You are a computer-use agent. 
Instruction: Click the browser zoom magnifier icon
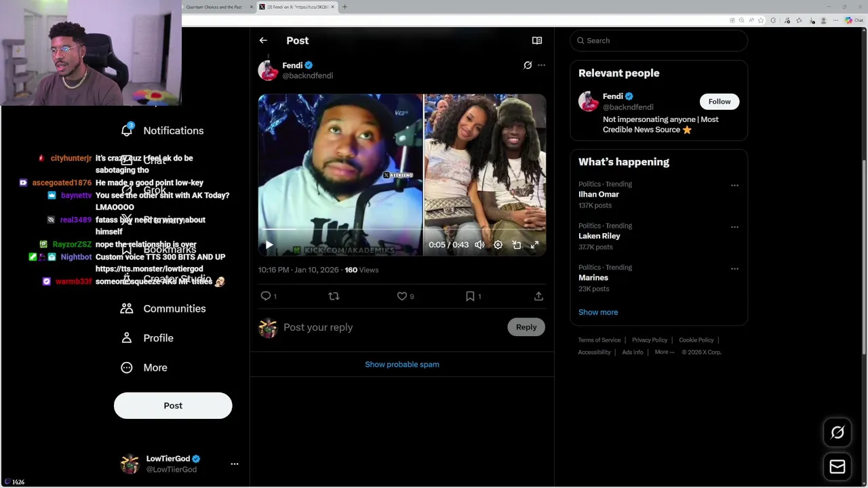(741, 20)
